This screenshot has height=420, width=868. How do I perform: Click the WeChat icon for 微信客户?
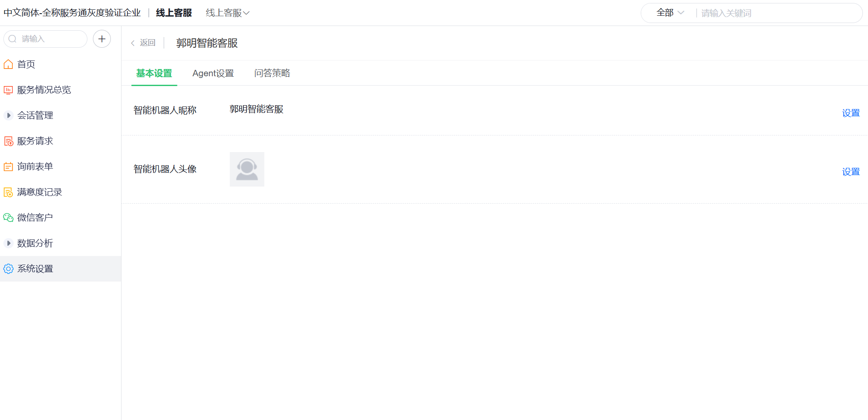coord(8,218)
